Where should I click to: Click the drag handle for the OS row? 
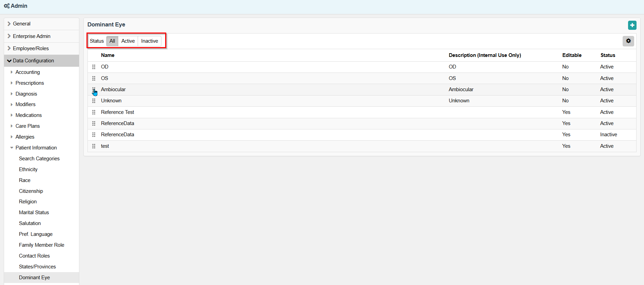coord(94,78)
